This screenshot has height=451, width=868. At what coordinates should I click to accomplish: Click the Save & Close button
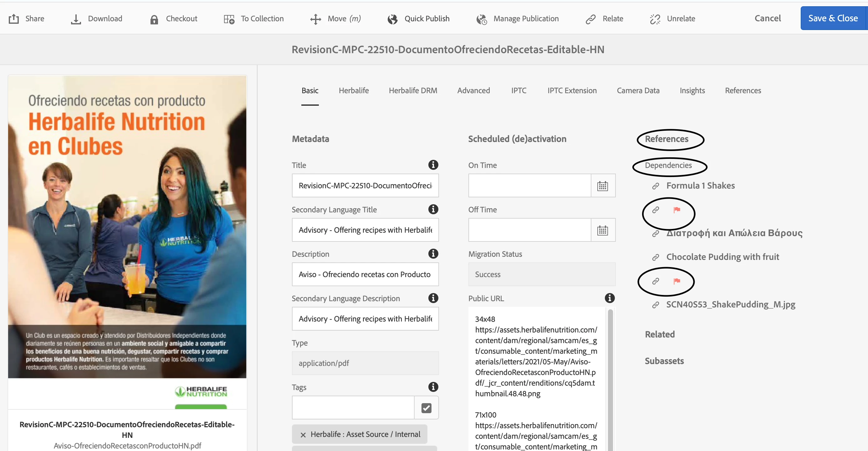[x=833, y=18]
